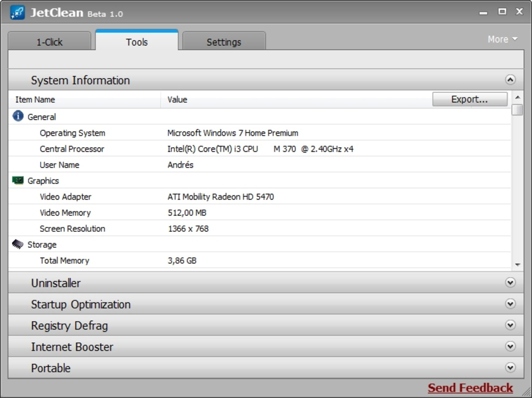This screenshot has width=532, height=398.
Task: Select the Central Processor row label
Action: pos(72,149)
